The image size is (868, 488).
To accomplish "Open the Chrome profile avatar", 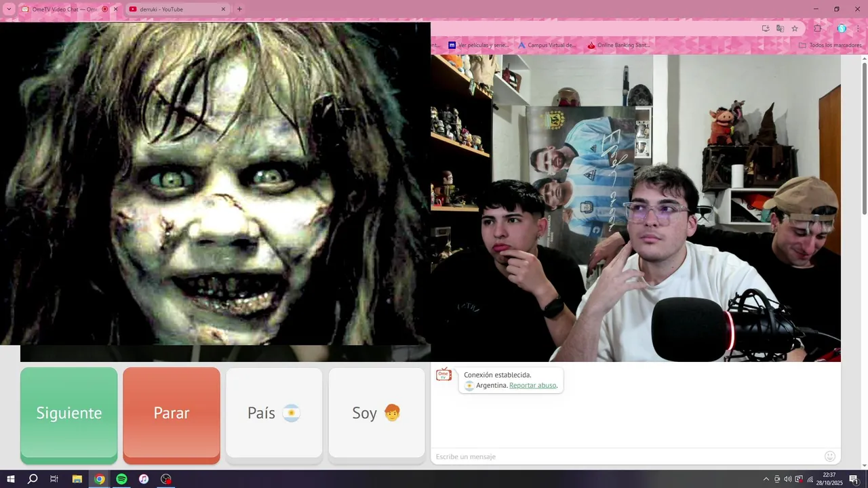I will [x=842, y=28].
